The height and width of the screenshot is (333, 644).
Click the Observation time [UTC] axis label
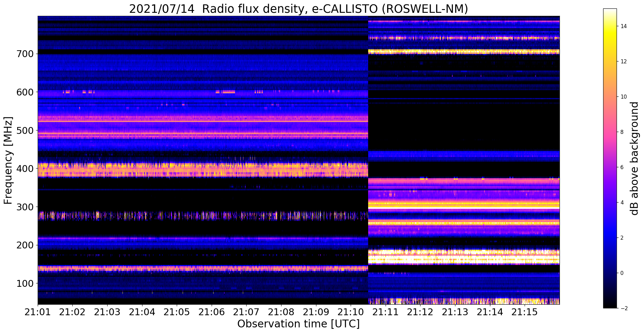point(299,324)
